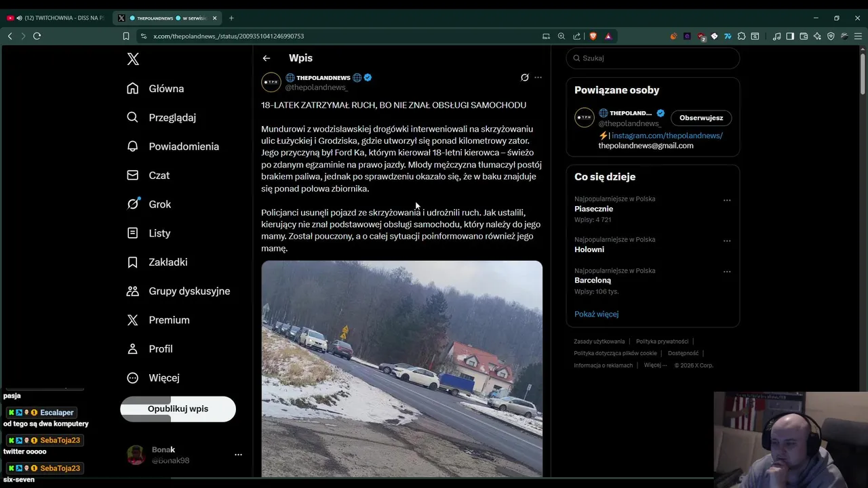Open options for the Hołowni trend
This screenshot has width=868, height=488.
(727, 241)
